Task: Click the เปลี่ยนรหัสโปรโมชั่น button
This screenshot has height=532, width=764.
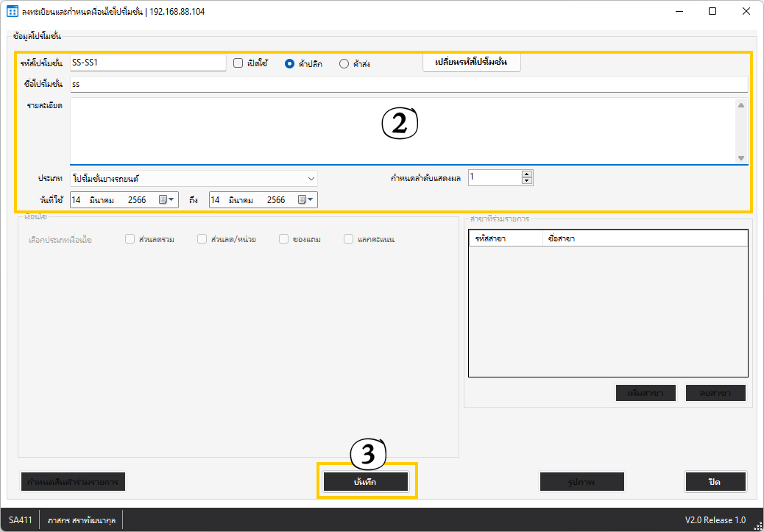Action: tap(472, 63)
